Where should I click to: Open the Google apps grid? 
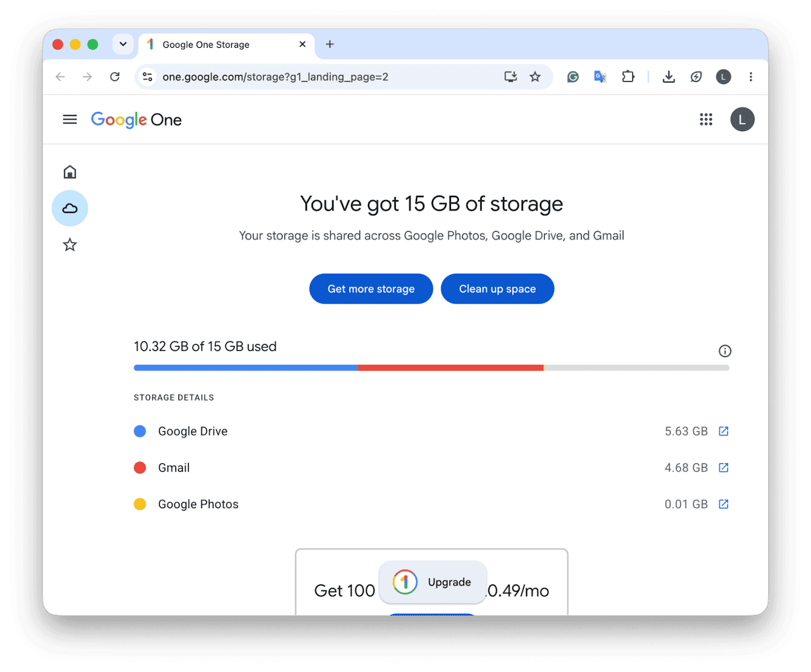point(706,120)
